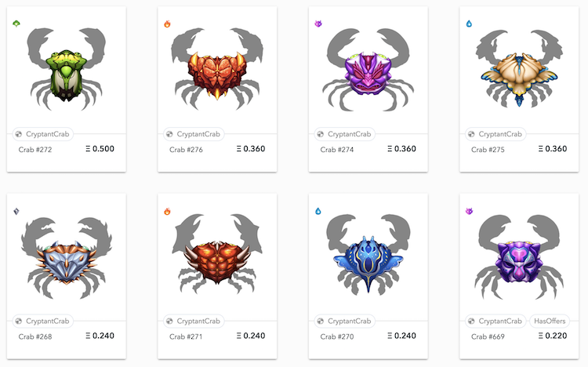Screen dimensions: 588x367
Task: Click the purple spirit icon on Crab #669
Action: coord(469,211)
